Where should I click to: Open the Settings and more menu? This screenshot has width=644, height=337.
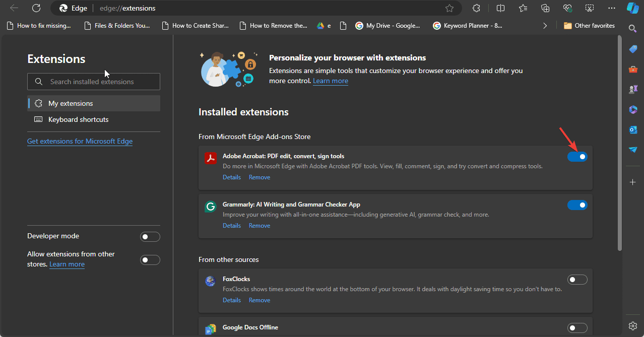pyautogui.click(x=612, y=8)
